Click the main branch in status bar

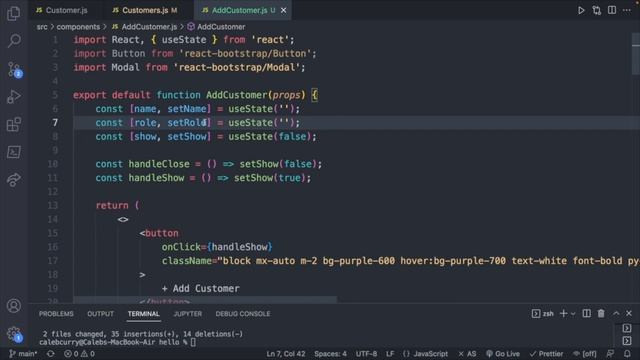pyautogui.click(x=23, y=353)
